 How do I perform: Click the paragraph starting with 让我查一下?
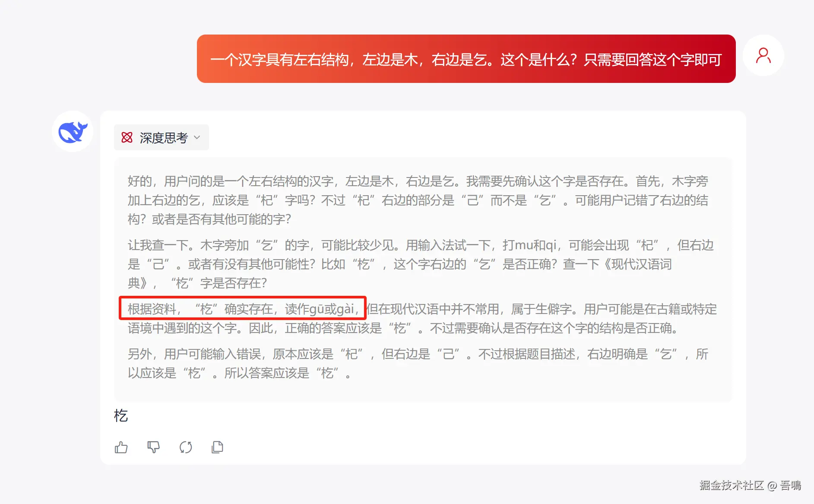coord(420,264)
